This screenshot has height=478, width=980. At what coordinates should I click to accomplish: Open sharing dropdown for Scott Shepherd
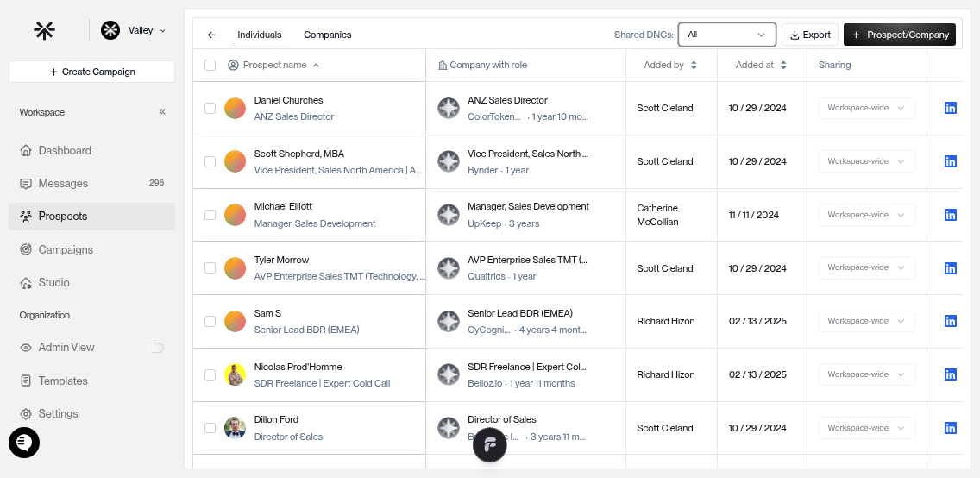point(866,161)
